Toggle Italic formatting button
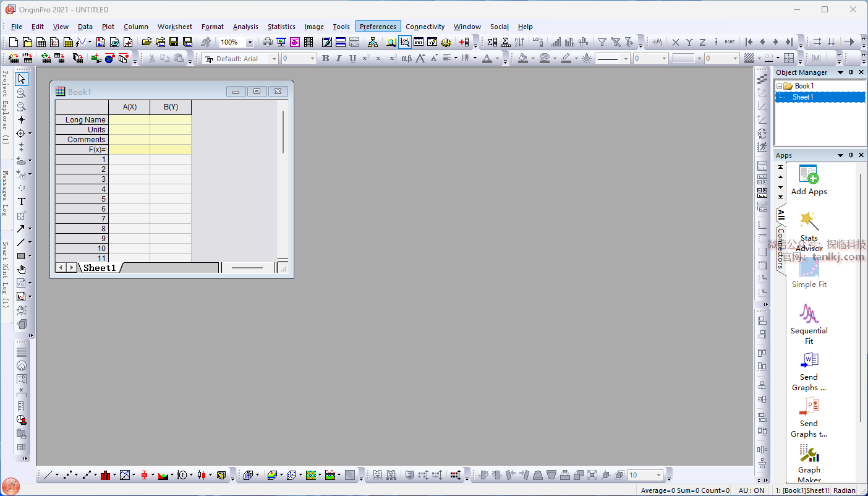 (339, 59)
